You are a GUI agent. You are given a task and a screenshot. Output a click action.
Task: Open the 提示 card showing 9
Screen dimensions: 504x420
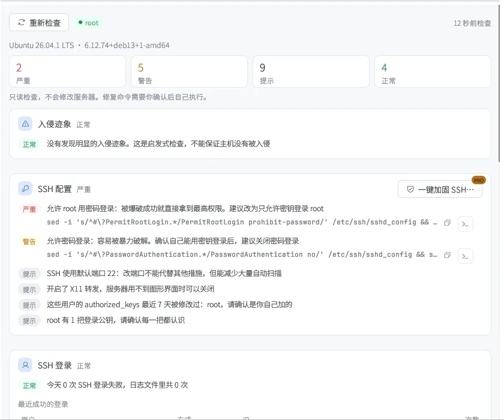pyautogui.click(x=311, y=71)
